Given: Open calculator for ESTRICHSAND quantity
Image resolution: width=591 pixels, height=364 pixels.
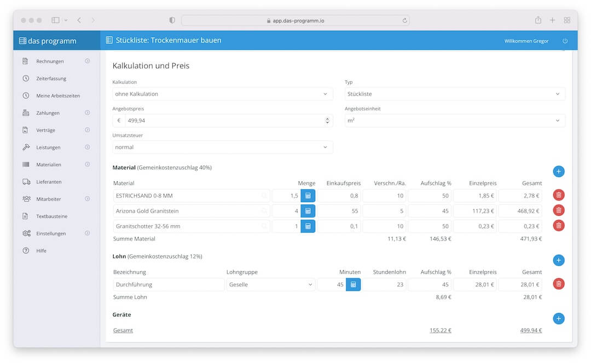Looking at the screenshot, I should [308, 196].
